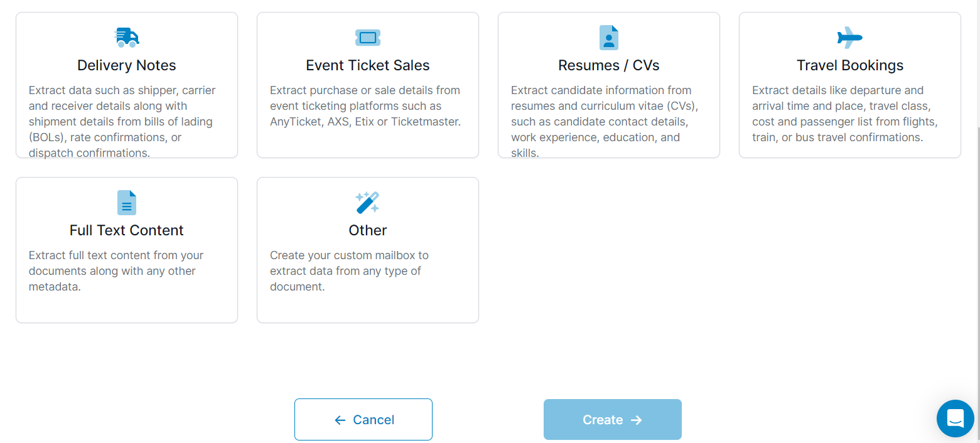Choose the Full Text Content option
Screen dimensions: 980x443
tap(126, 250)
